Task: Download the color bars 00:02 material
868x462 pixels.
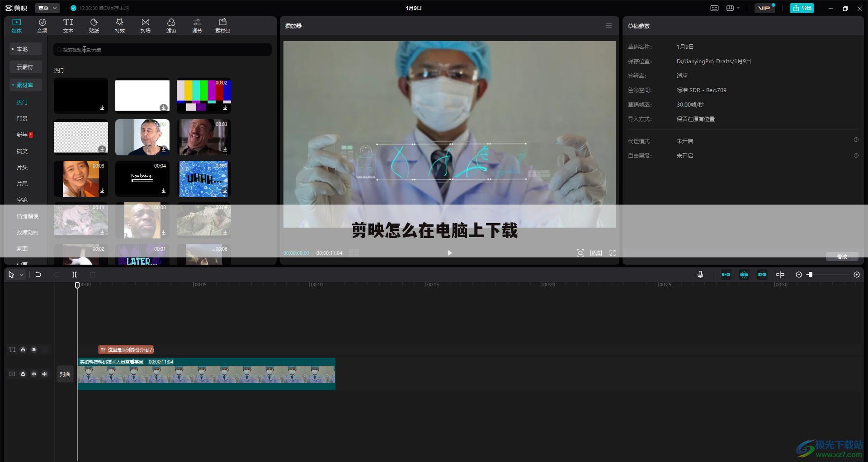Action: pos(225,108)
